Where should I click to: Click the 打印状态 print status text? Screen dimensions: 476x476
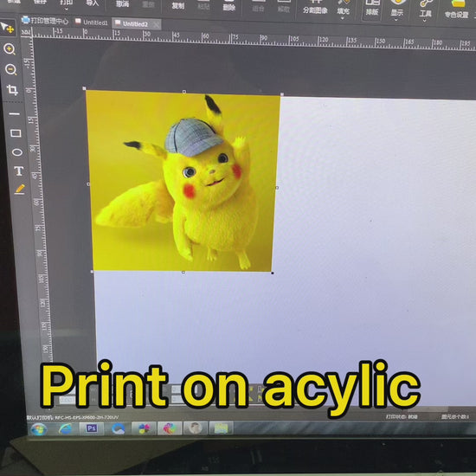[402, 416]
